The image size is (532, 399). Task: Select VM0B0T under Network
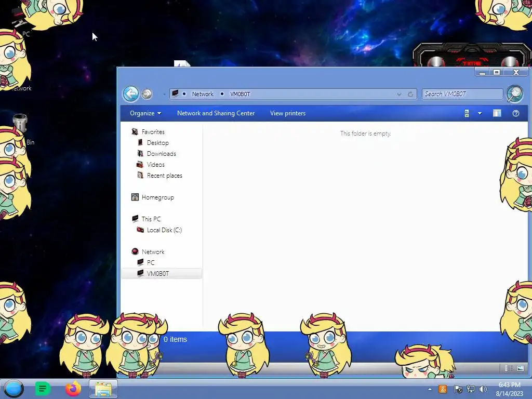coord(162,273)
